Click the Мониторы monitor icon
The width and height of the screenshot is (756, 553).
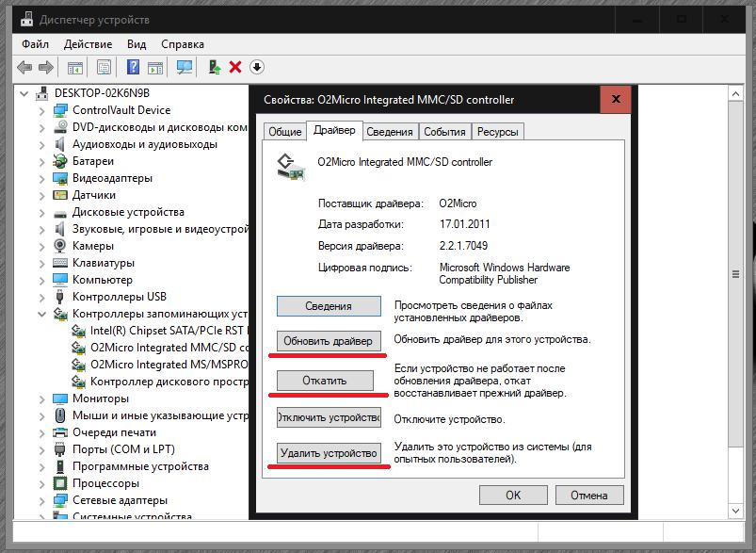[60, 398]
